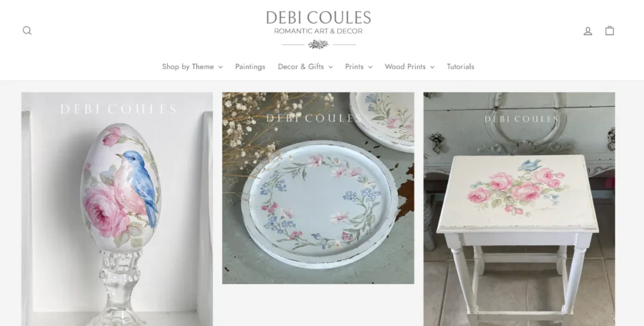Expand the Decor & Gifts chevron
Viewport: 644px width, 326px height.
pyautogui.click(x=330, y=67)
